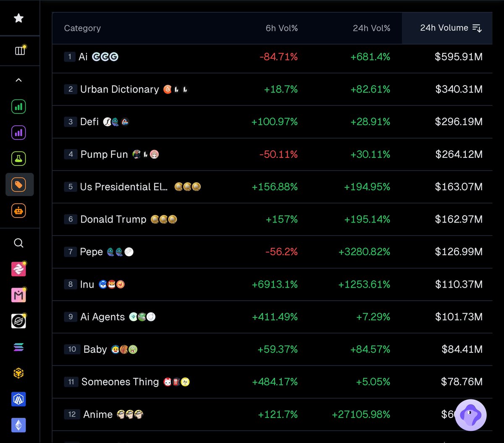Collapse the sidebar section with up chevron
This screenshot has width=504, height=443.
tap(18, 80)
